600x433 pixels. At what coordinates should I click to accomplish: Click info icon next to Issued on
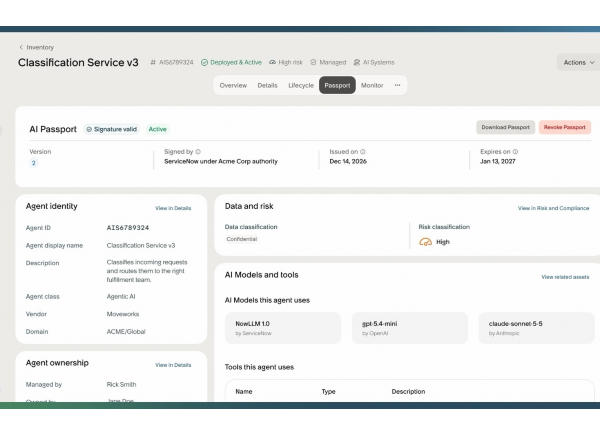(363, 152)
